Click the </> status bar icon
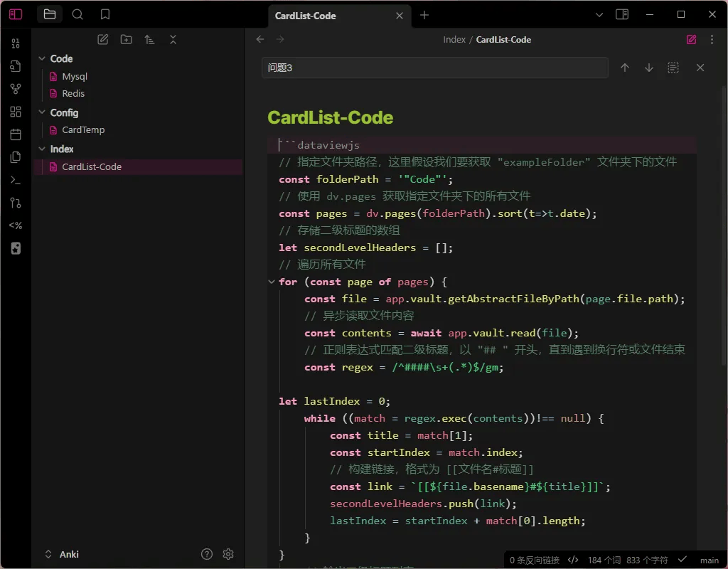 click(x=573, y=560)
